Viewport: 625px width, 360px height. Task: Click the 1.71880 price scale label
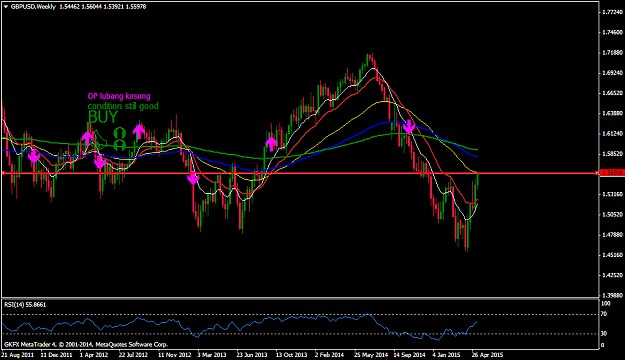pos(613,53)
